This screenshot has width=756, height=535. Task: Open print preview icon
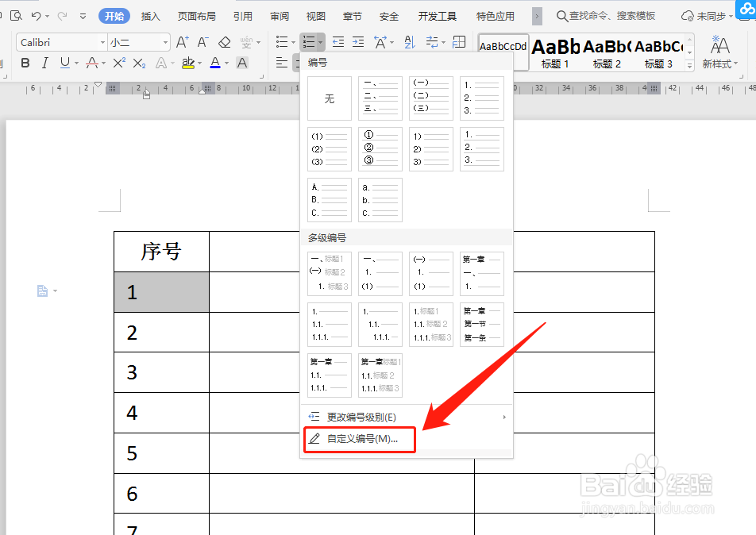click(16, 16)
